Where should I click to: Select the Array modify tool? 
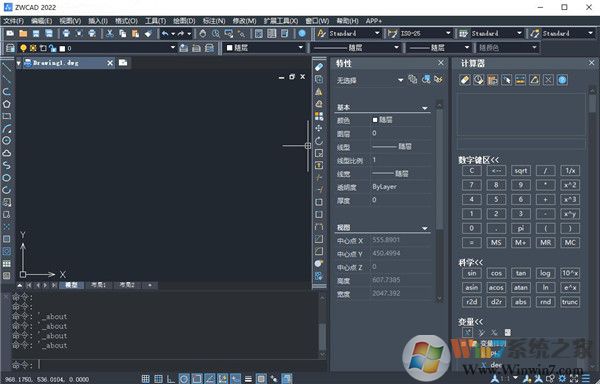point(319,116)
